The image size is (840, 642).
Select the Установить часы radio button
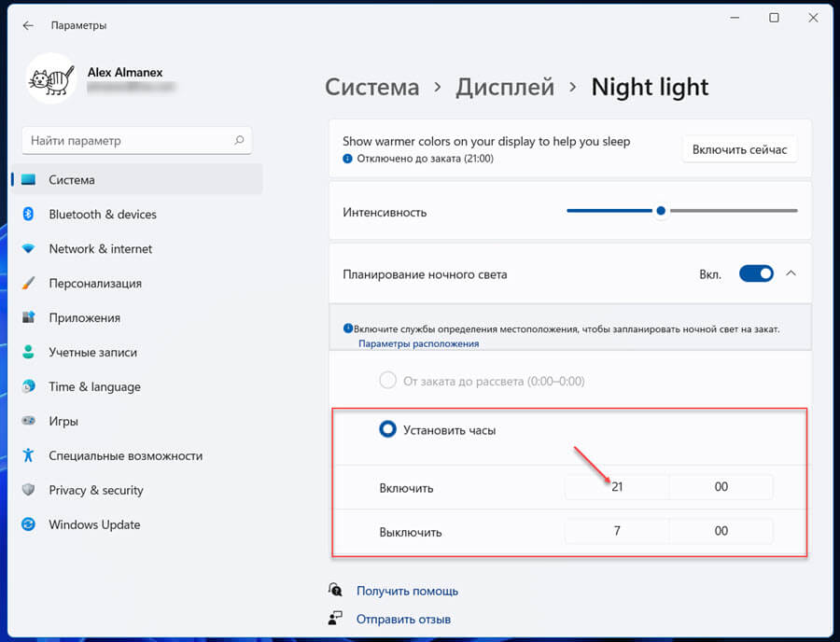(387, 429)
